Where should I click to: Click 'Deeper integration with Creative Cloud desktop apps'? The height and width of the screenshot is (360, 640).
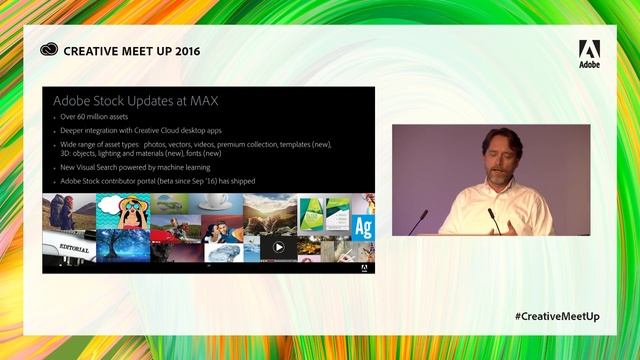(x=141, y=131)
